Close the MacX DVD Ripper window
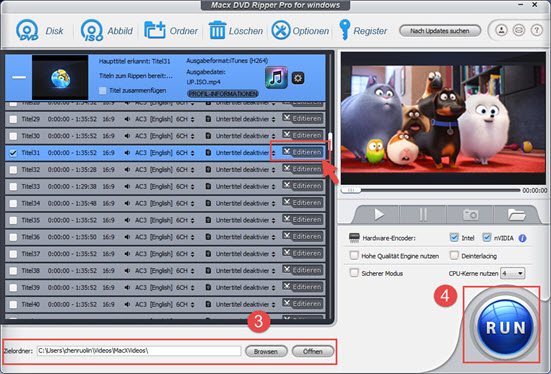Screen dimensions: 551x374 (x=534, y=5)
